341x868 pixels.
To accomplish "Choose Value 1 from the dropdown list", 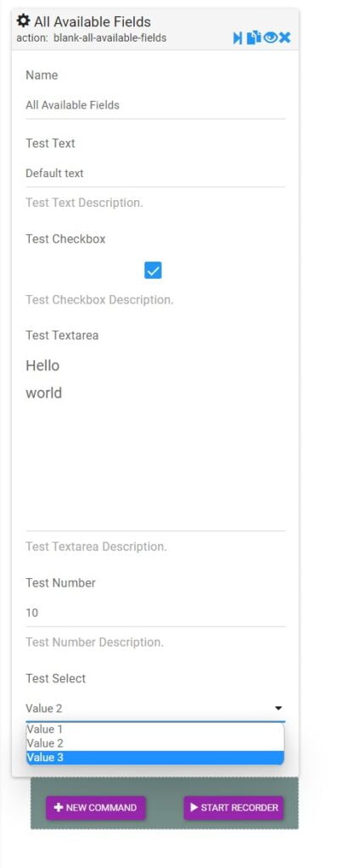I will [155, 730].
